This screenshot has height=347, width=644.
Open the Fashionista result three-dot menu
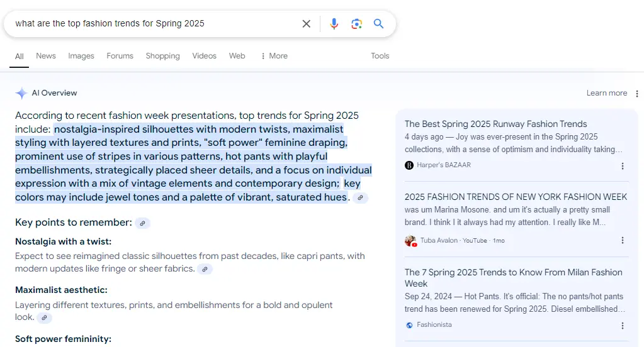tap(623, 326)
